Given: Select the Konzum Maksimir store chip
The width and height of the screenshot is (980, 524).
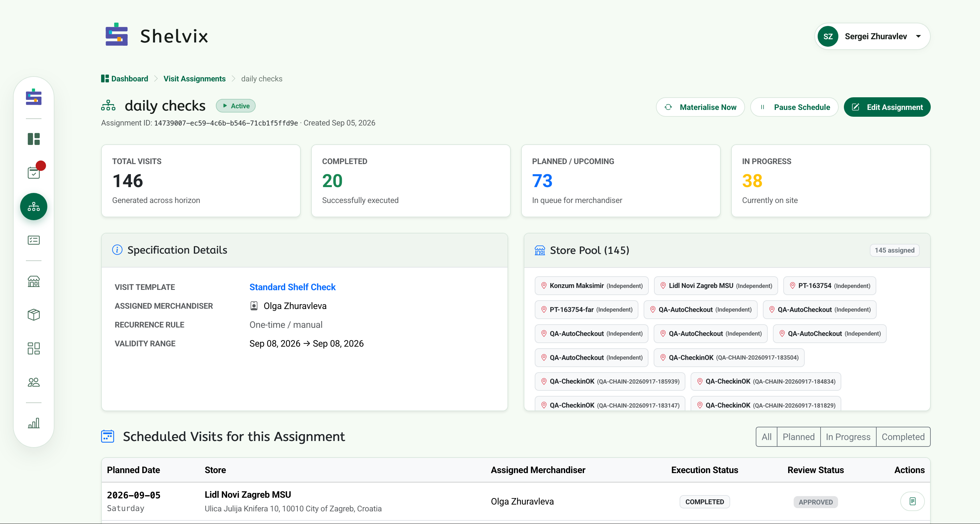Looking at the screenshot, I should click(x=591, y=285).
